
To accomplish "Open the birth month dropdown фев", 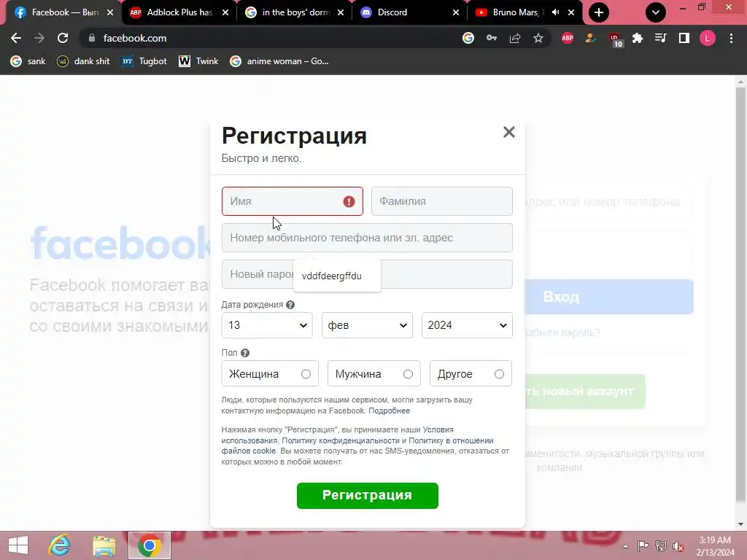I will (367, 325).
